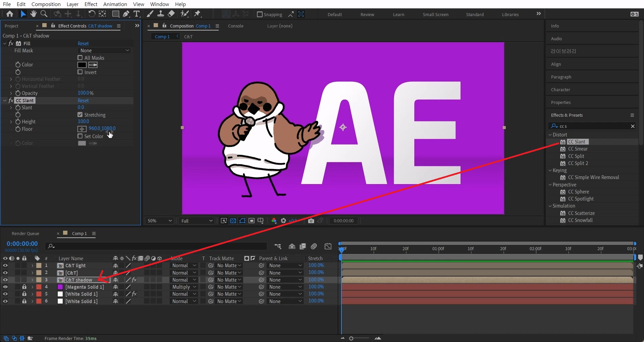Collapse the Fill effect group

5,44
